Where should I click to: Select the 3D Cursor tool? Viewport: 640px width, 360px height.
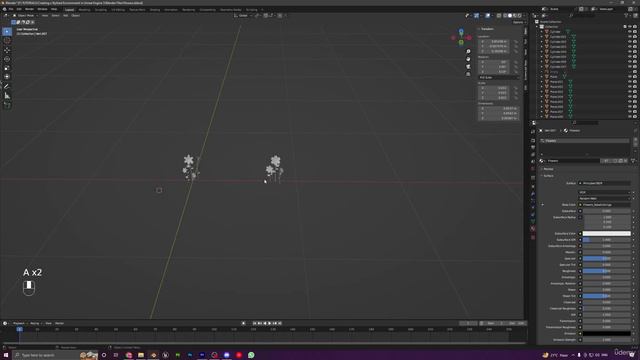coord(7,40)
